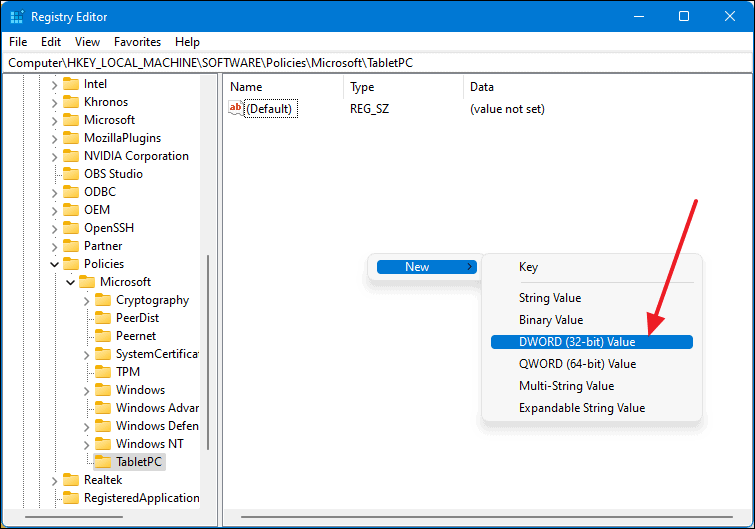
Task: Click the Realtek folder icon
Action: point(71,480)
